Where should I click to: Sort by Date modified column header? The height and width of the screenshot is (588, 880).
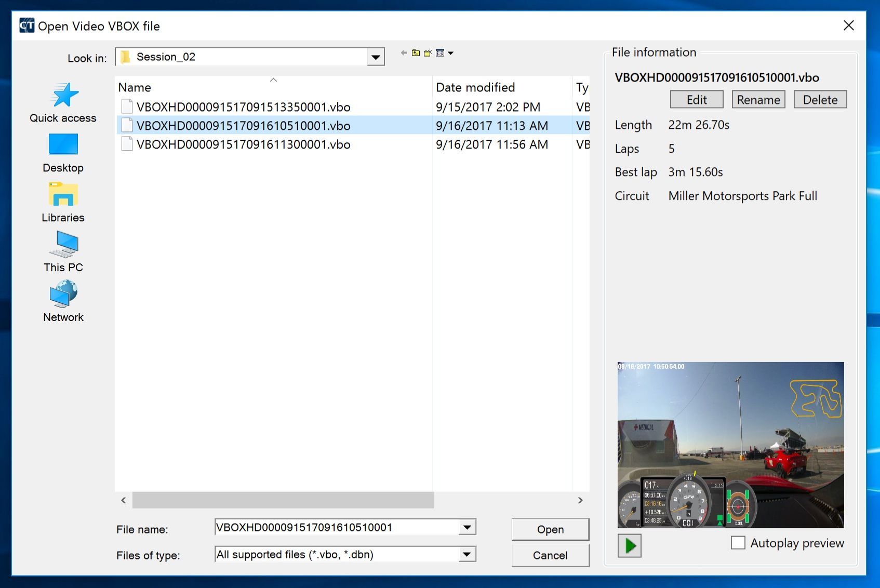point(475,87)
